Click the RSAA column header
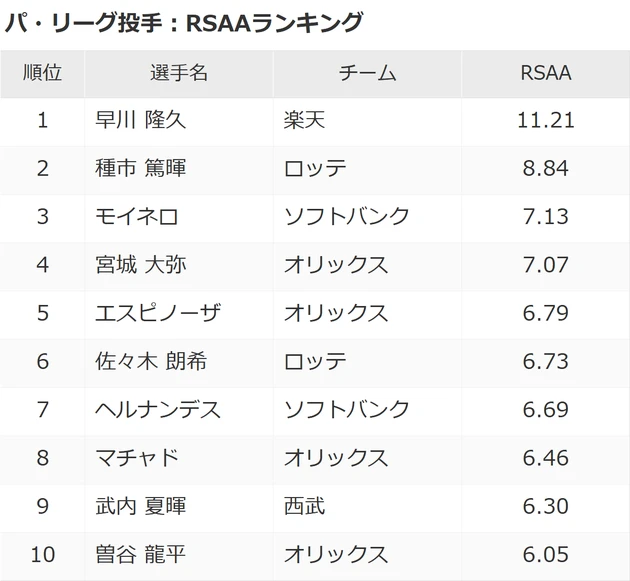This screenshot has width=630, height=581. click(x=546, y=73)
